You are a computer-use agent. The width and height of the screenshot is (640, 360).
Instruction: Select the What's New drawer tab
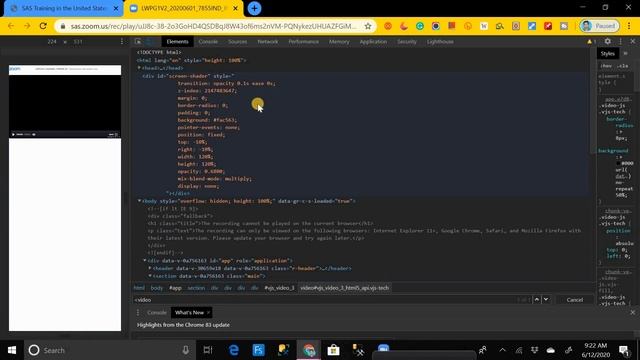[189, 313]
